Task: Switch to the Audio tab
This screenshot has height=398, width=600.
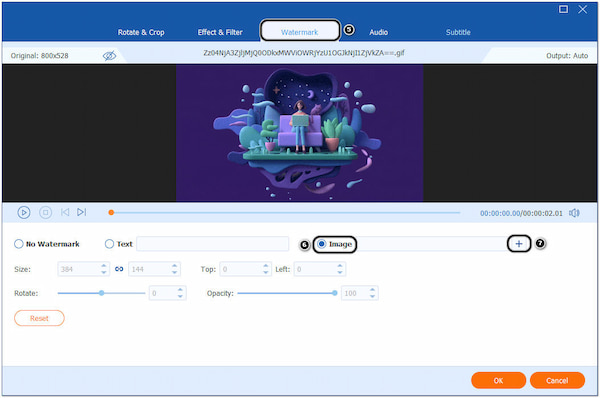Action: [378, 32]
